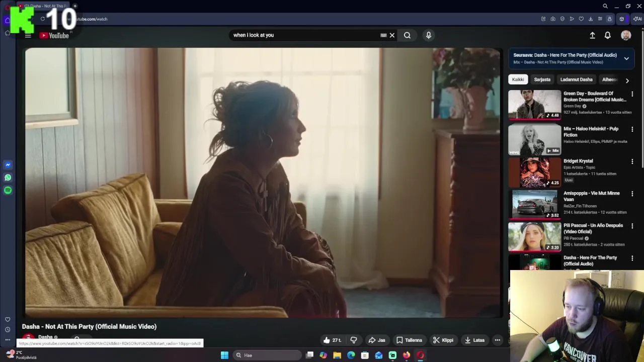Image resolution: width=644 pixels, height=362 pixels.
Task: Click the page's vertical scrollbar
Action: [x=641, y=101]
